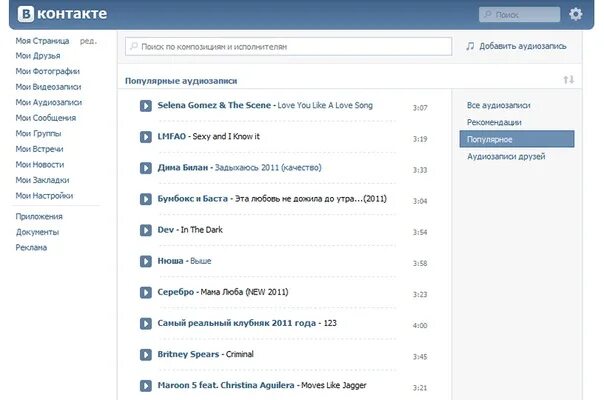
Task: Open Документы in sidebar
Action: pos(37,232)
